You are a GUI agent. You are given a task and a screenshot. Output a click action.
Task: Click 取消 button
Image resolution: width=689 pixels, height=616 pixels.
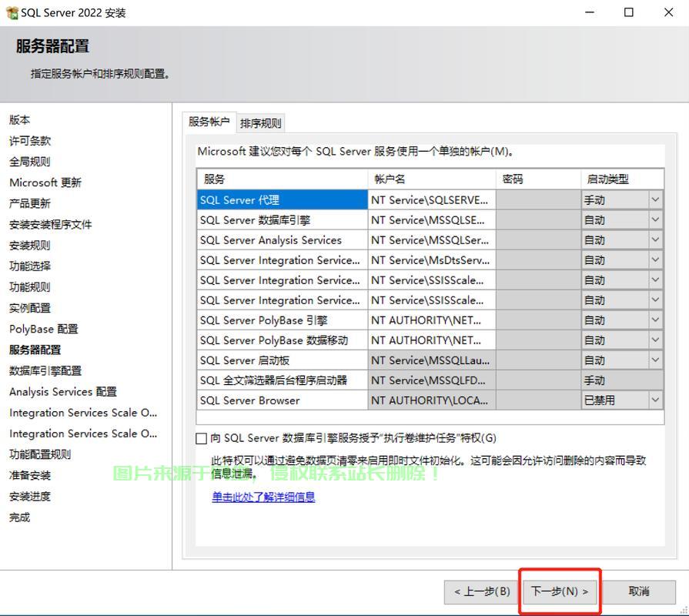tap(638, 592)
